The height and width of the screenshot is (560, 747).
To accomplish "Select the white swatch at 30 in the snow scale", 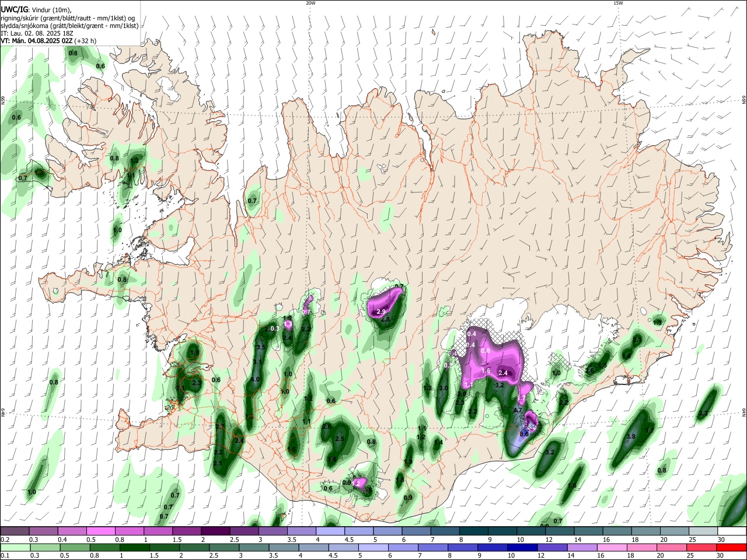I will 733,531.
